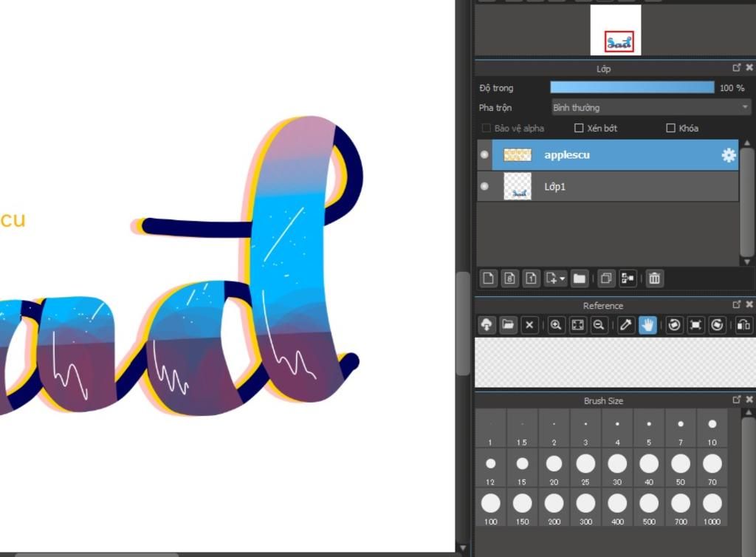Flip the reference image horizontally
The image size is (756, 557).
pyautogui.click(x=743, y=325)
